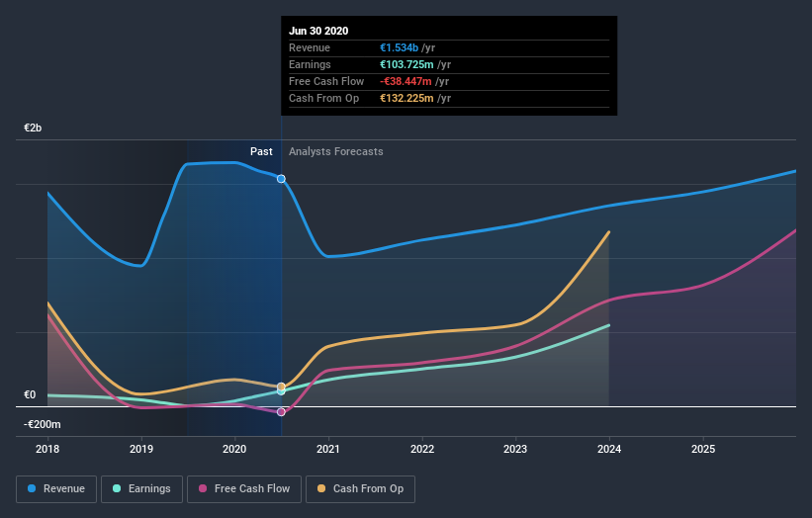Click the €0 y-axis label
The image size is (812, 518).
[x=30, y=394]
